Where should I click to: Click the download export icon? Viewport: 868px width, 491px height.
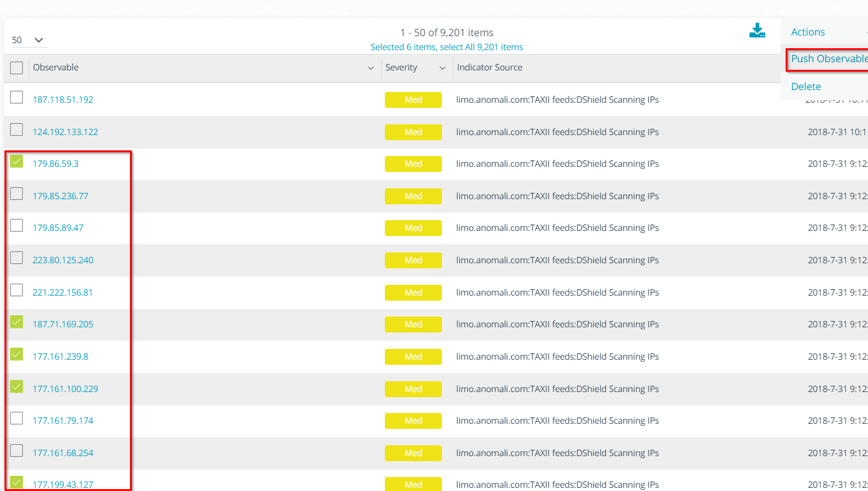tap(757, 30)
